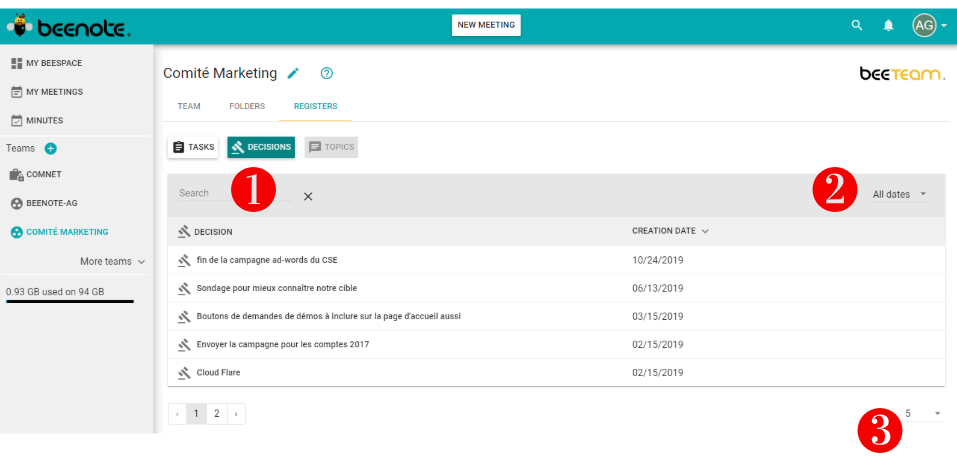Click gavel icon of 'Boutons de demandes' row

pos(184,316)
